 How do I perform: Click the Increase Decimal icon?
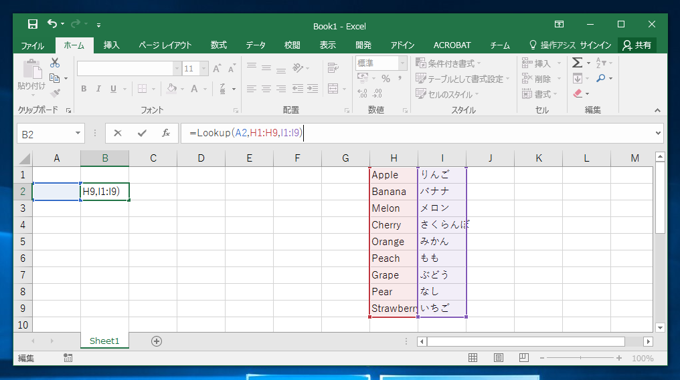pos(362,93)
